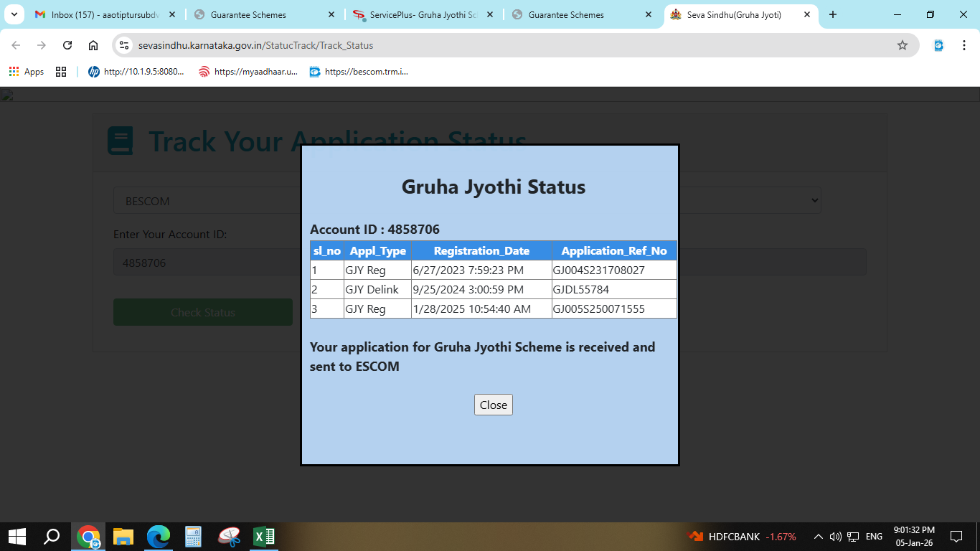
Task: Click Account ID : 4858706 text
Action: click(x=374, y=230)
